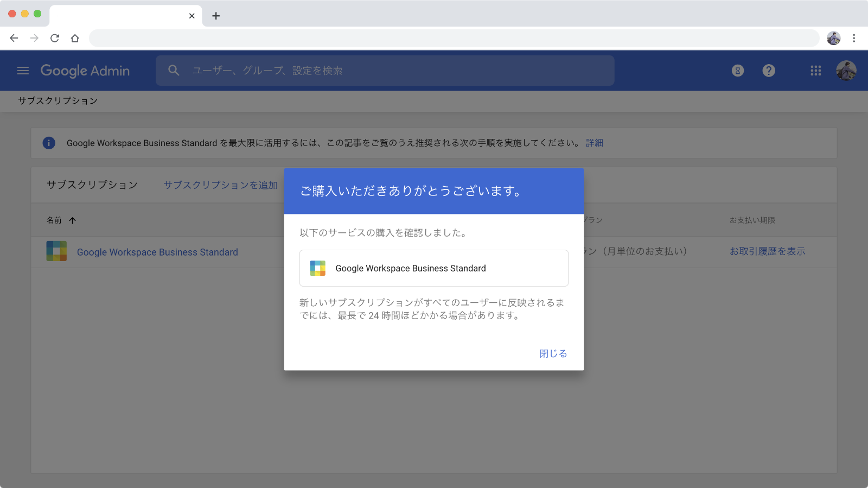The width and height of the screenshot is (868, 488).
Task: Open the help question mark icon
Action: coord(769,71)
